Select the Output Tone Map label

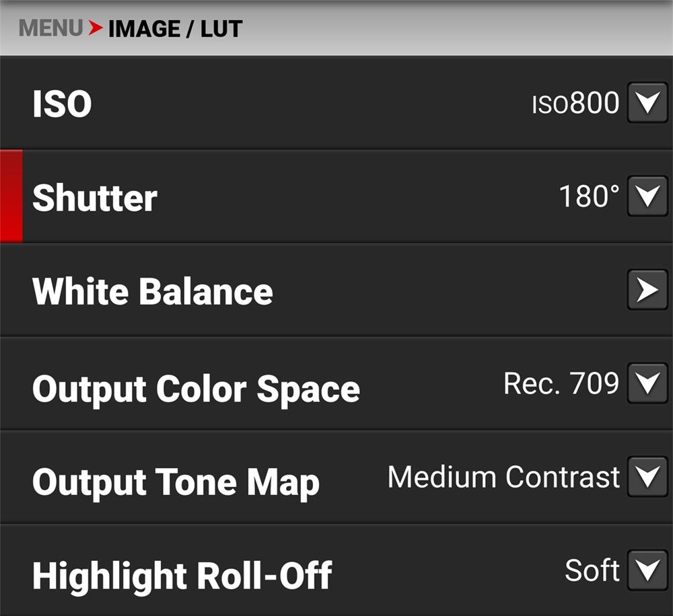[x=176, y=482]
